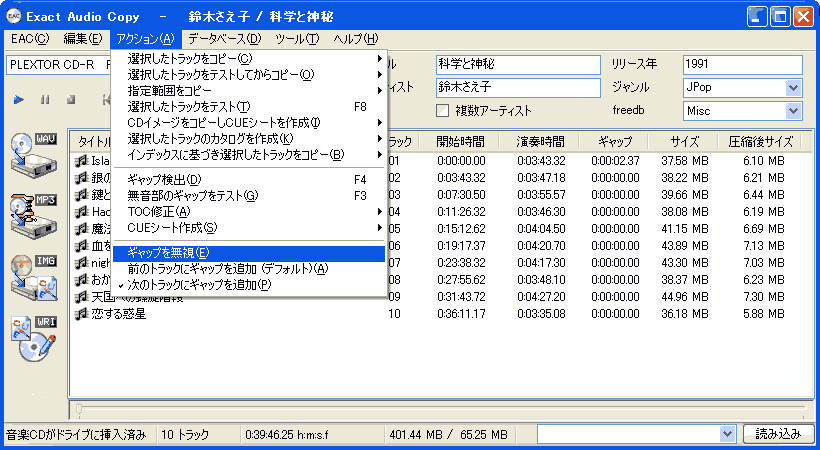Screen dimensions: 820x450
Task: Click the リリース年 field 1991
Action: [x=743, y=65]
